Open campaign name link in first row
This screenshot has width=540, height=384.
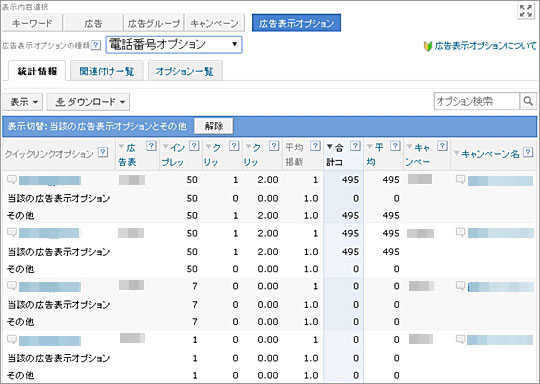click(x=500, y=180)
